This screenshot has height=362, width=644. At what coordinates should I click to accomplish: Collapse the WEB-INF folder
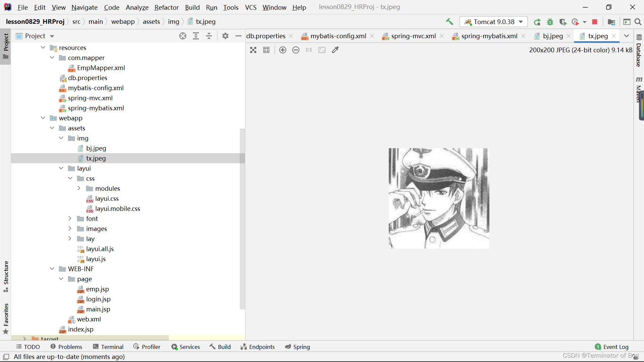[x=52, y=269]
